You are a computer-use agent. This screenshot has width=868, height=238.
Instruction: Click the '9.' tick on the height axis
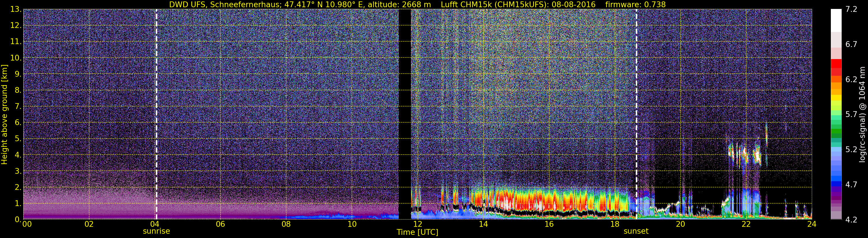tap(18, 74)
